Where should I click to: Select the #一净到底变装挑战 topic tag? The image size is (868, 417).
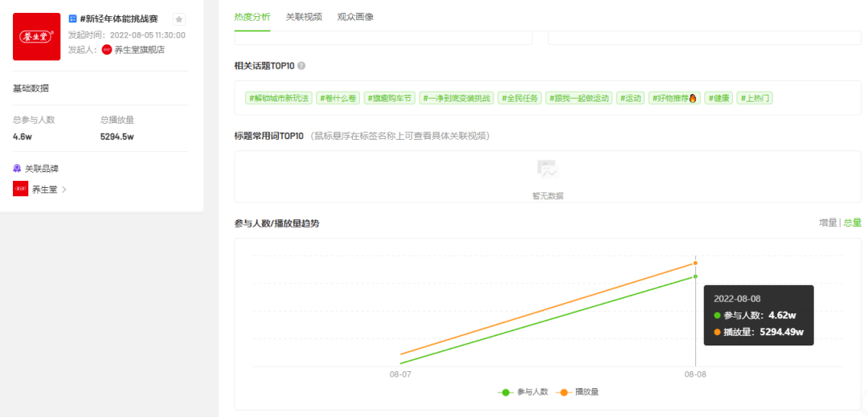click(x=457, y=99)
